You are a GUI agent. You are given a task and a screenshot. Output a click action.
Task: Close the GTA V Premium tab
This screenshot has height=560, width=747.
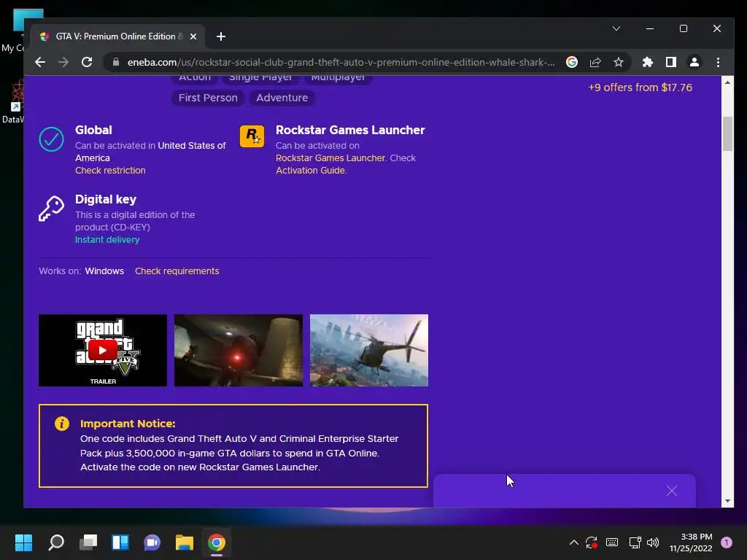coord(193,36)
